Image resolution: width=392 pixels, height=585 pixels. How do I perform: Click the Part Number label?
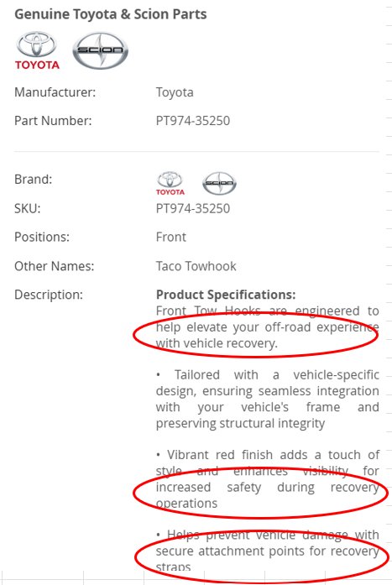click(x=53, y=121)
